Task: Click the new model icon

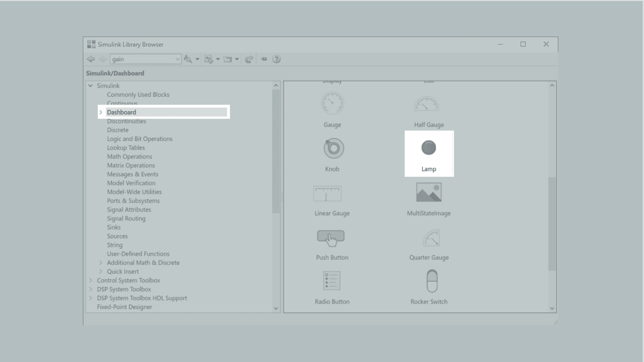Action: point(209,59)
